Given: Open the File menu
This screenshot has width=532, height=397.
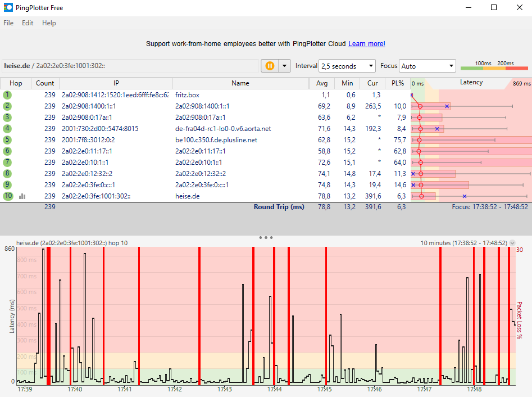Looking at the screenshot, I should (x=8, y=23).
